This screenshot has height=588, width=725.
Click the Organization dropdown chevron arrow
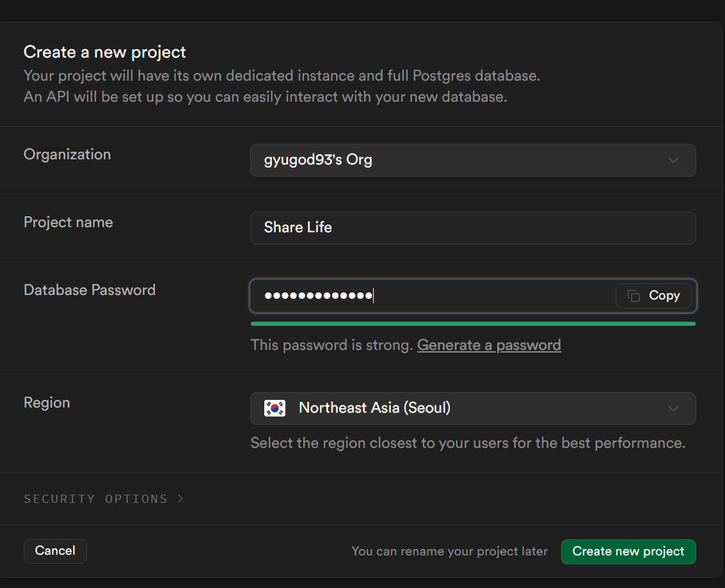[673, 160]
